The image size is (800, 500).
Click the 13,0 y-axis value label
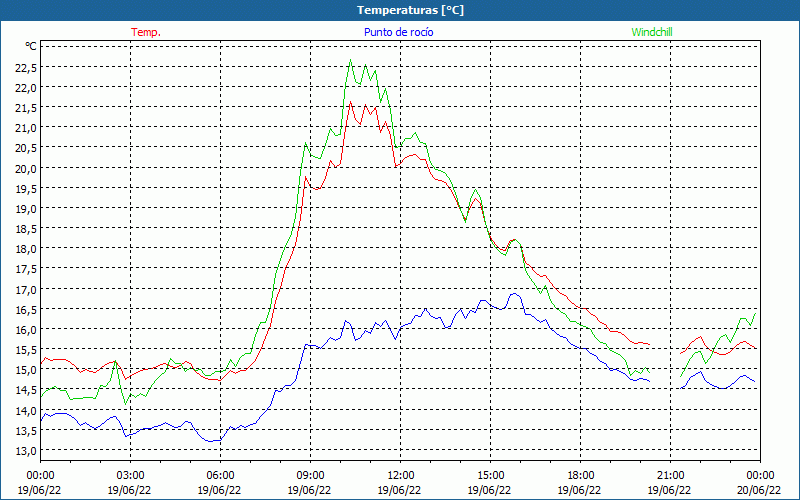pos(26,451)
